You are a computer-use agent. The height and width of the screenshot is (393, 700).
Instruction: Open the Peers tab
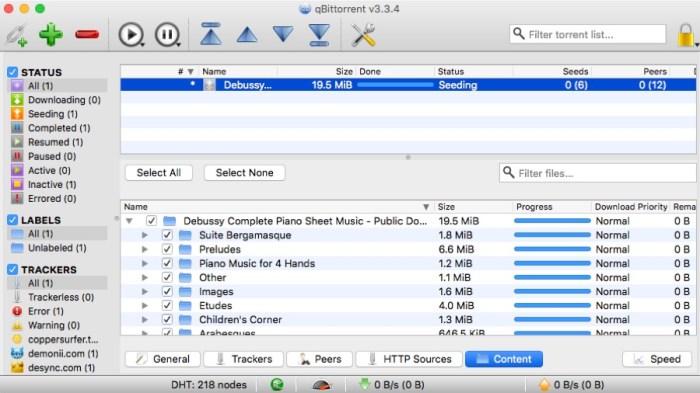[320, 359]
